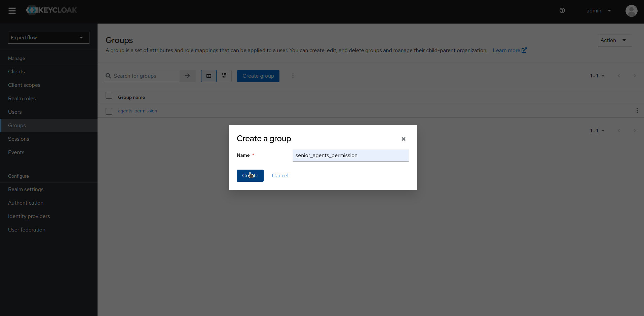Screen dimensions: 644x316
Task: Open the user avatar menu
Action: 631,10
